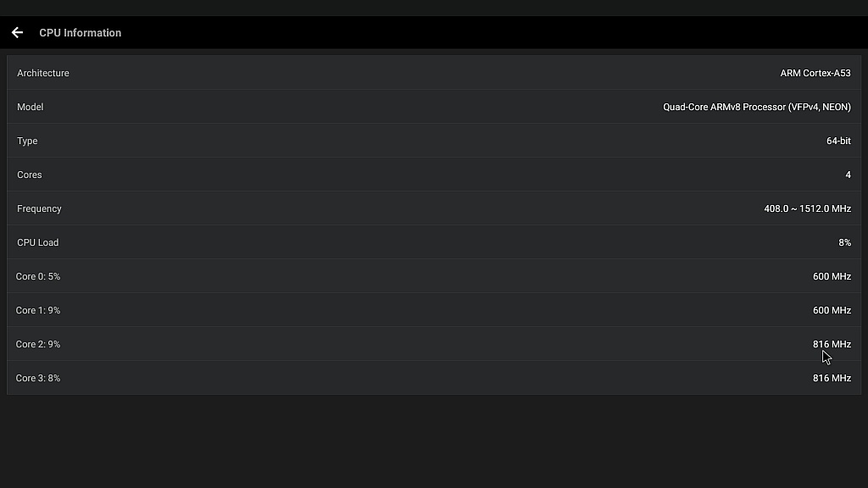Click Core 0's 600 MHz value

pyautogui.click(x=832, y=277)
